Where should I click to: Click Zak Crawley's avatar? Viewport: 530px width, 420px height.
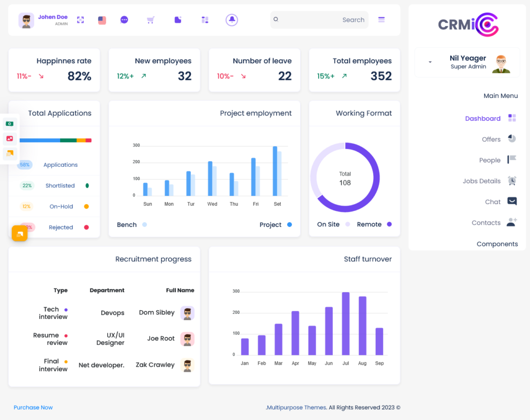(187, 365)
